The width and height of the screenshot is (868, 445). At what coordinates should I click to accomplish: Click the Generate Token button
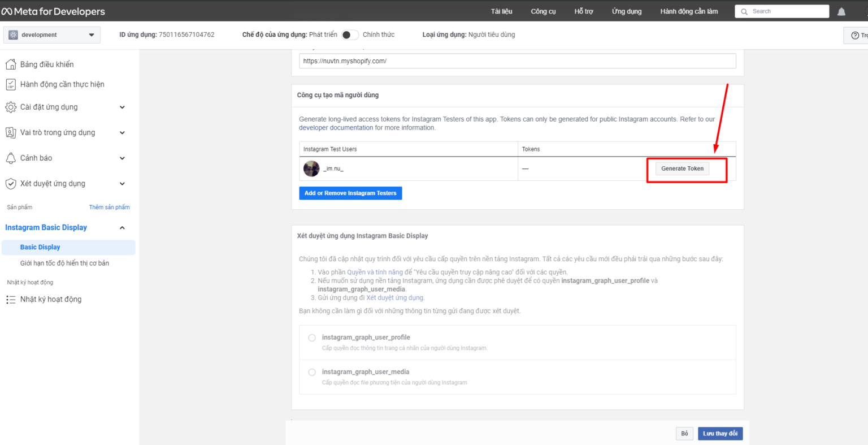pos(682,168)
